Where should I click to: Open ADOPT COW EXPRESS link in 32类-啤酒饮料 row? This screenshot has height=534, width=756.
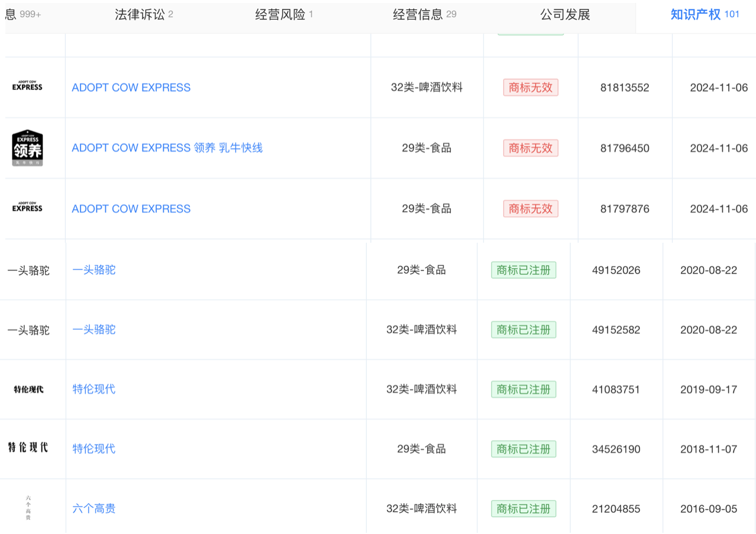tap(131, 88)
